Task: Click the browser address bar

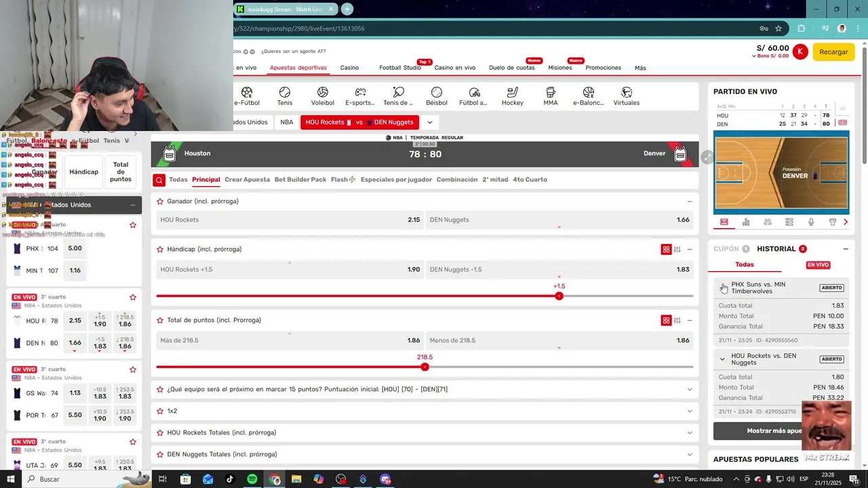Action: tap(495, 28)
